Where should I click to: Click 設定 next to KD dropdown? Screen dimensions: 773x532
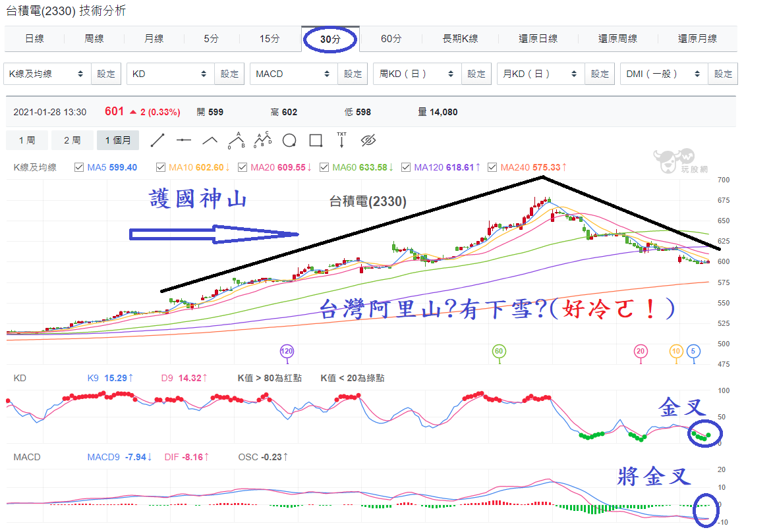[x=230, y=74]
